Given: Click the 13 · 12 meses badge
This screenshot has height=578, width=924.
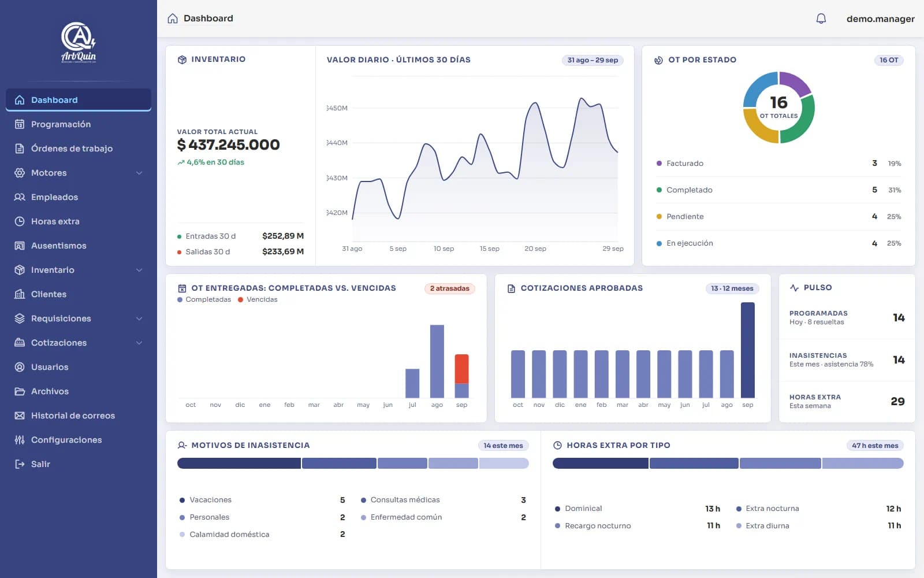Looking at the screenshot, I should (732, 288).
